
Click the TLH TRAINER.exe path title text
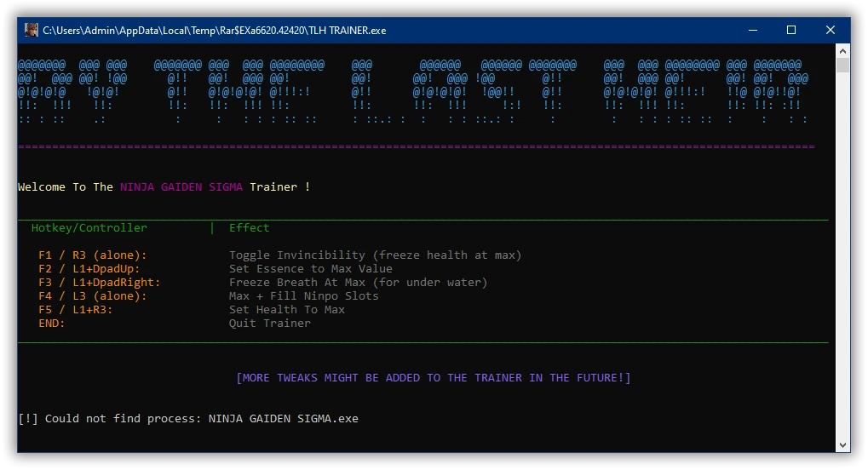tap(215, 31)
